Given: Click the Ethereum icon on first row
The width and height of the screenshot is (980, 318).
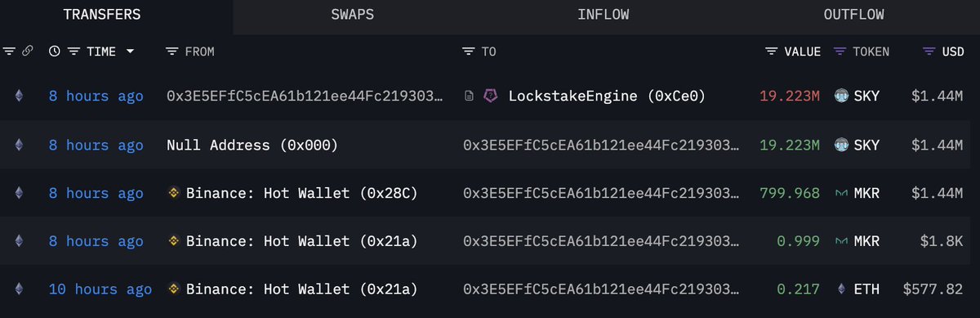Looking at the screenshot, I should click(18, 96).
